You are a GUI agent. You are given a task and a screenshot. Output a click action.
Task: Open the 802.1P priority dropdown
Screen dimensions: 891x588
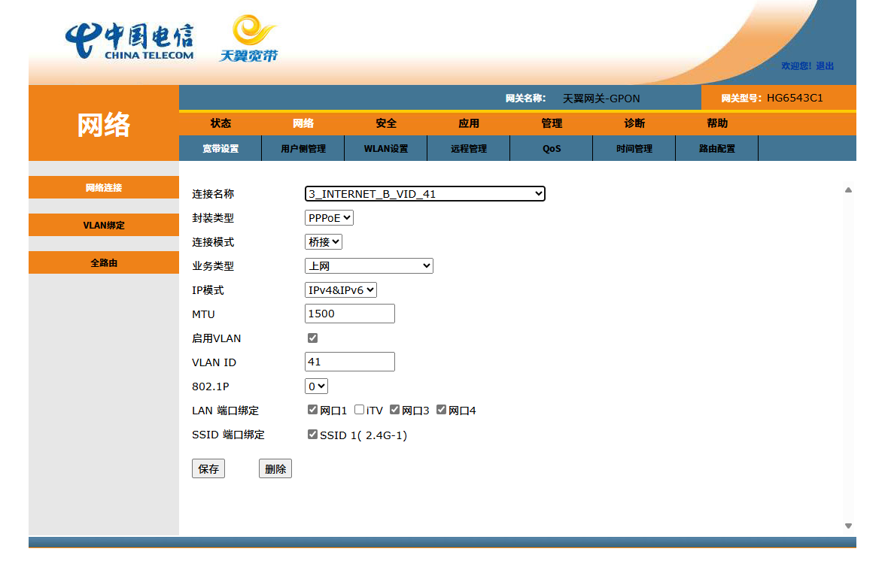click(316, 386)
